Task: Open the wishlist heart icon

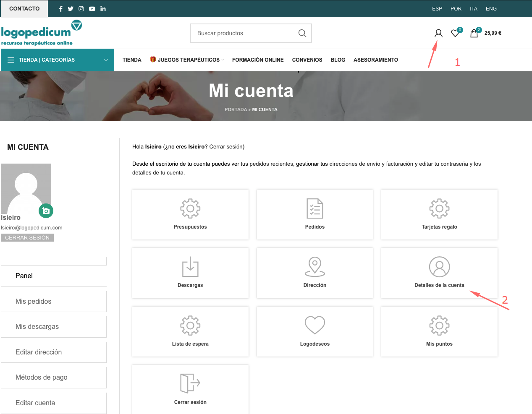Action: (455, 33)
